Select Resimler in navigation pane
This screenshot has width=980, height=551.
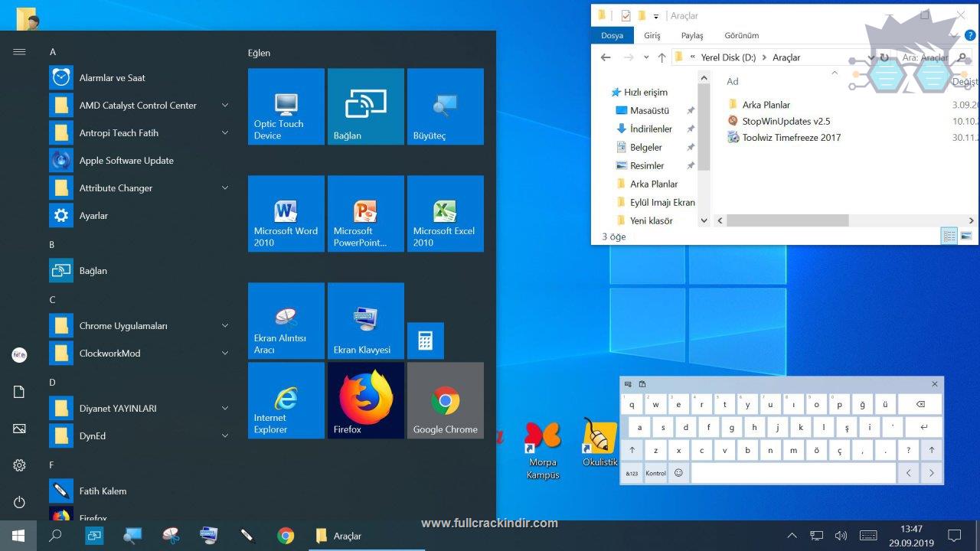click(647, 165)
